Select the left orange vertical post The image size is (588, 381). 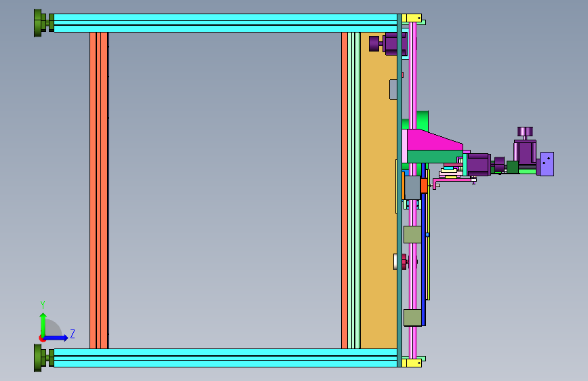point(99,190)
